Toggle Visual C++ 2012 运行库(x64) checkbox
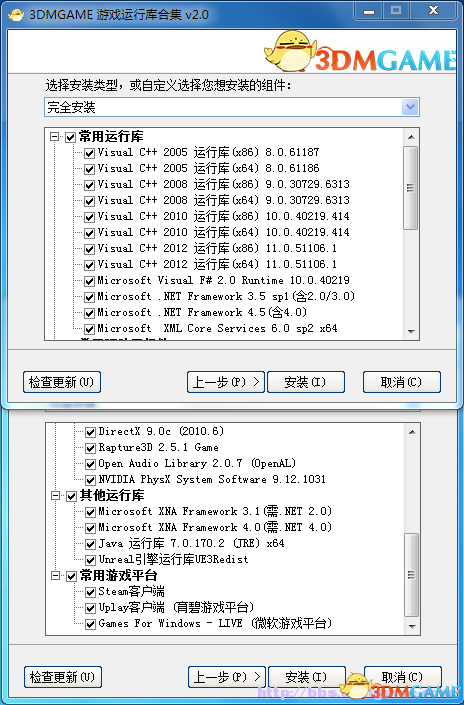Screen dimensions: 464x705 tap(89, 265)
